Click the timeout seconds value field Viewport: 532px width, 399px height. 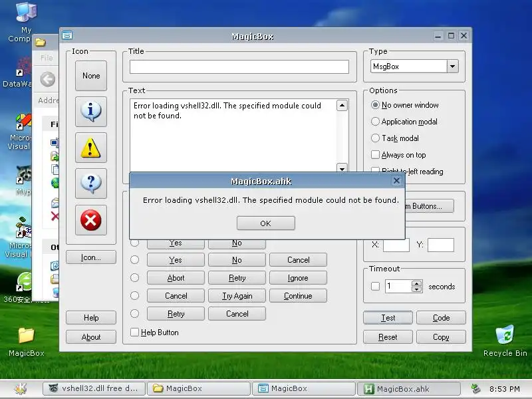[398, 286]
